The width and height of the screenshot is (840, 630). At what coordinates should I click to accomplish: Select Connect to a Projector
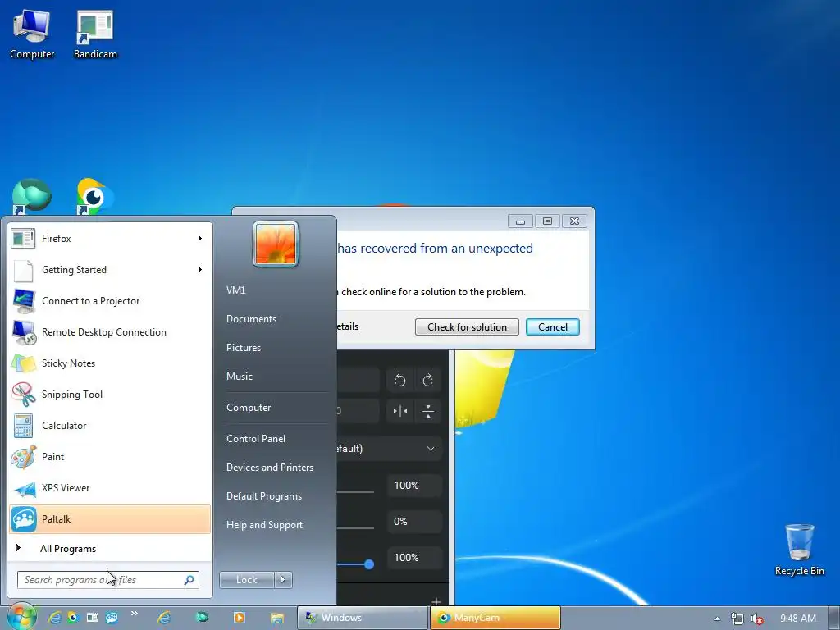(x=110, y=301)
